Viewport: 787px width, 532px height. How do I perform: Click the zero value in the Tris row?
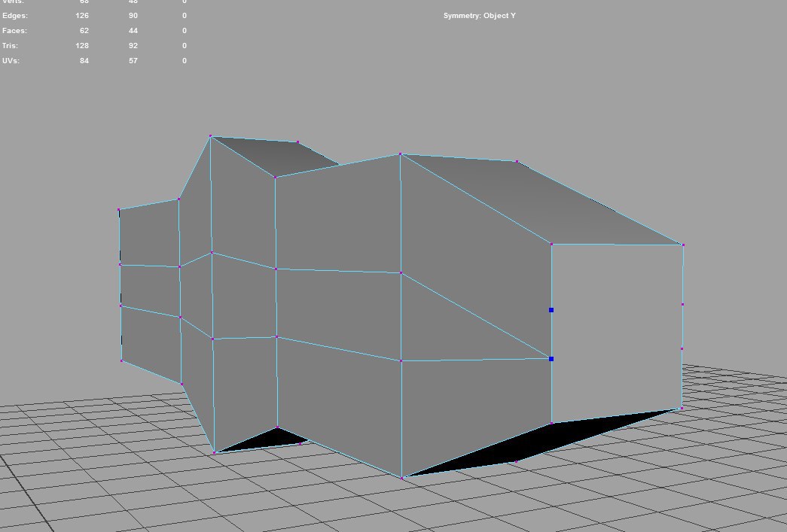click(185, 46)
